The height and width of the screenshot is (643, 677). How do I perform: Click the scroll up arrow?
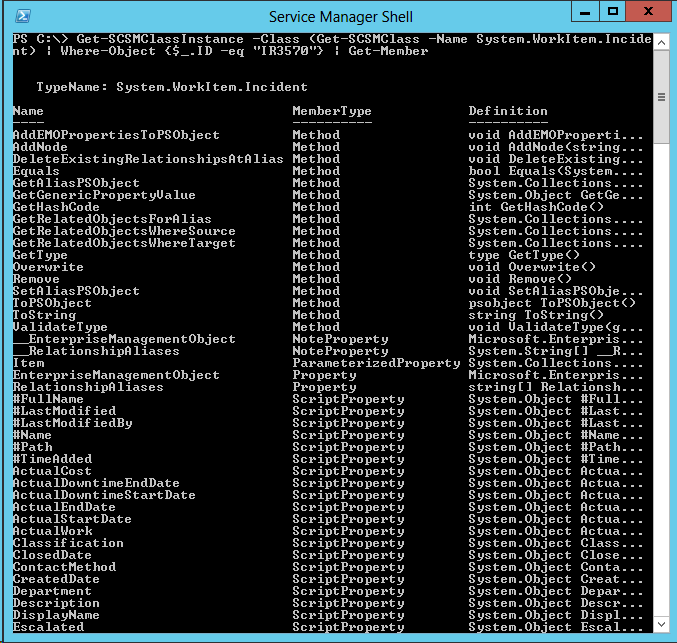pos(661,42)
